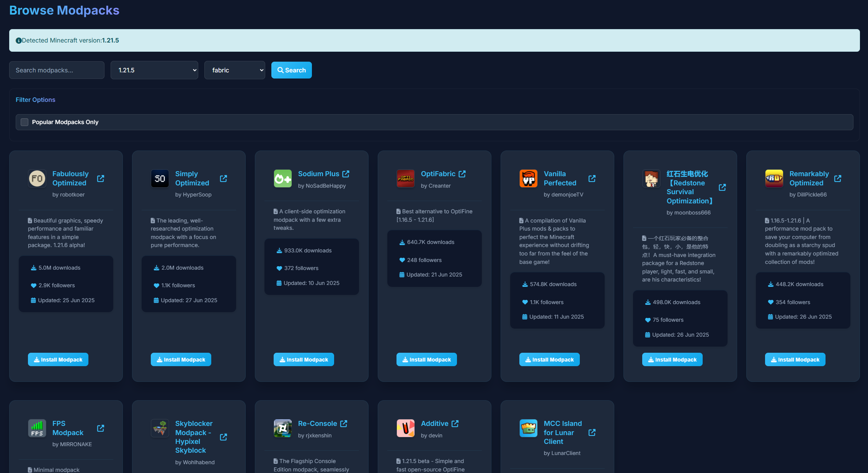Open FPS Modpack external link icon
This screenshot has height=473, width=868.
(101, 428)
